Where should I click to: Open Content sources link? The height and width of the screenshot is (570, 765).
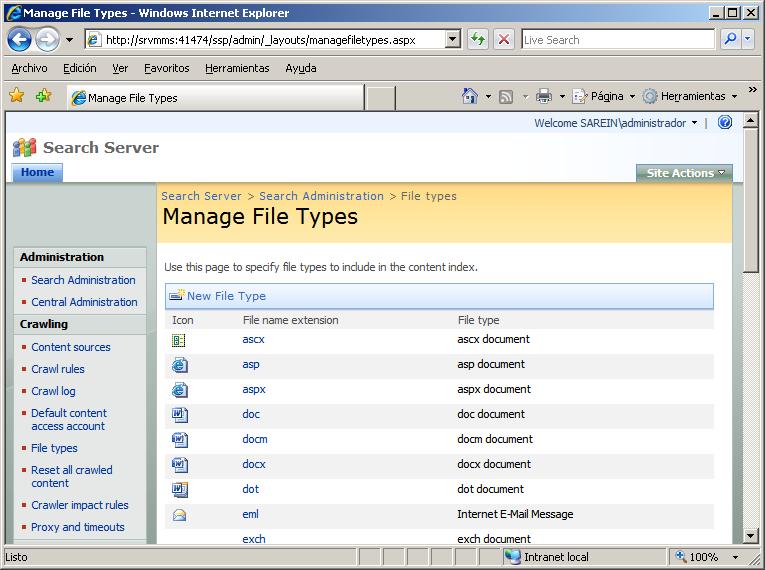pyautogui.click(x=71, y=347)
